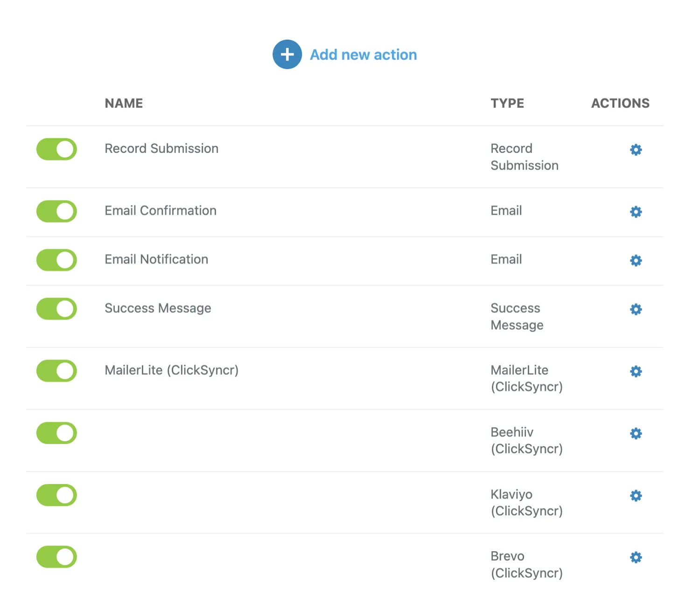Disable the Record Submission action toggle
700x589 pixels.
56,149
